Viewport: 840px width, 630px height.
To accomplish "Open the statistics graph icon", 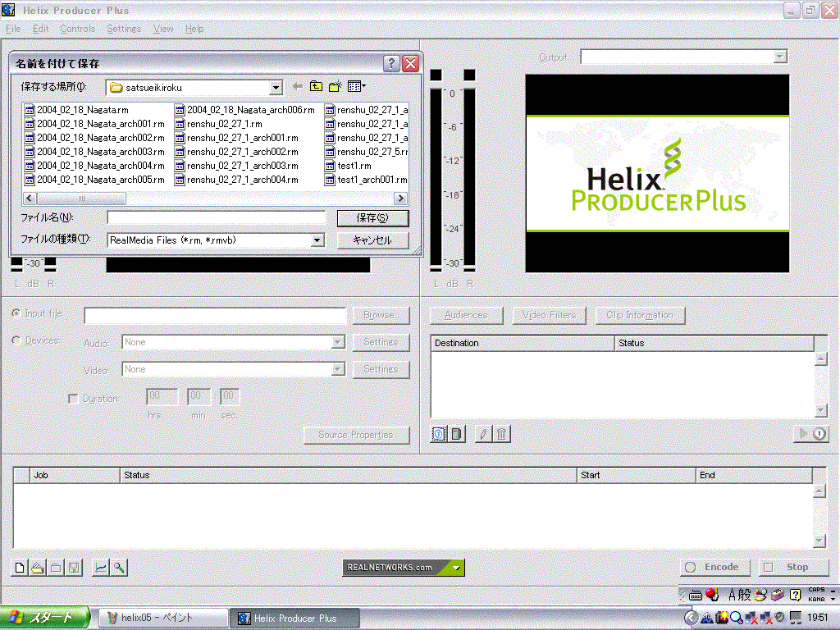I will click(101, 568).
